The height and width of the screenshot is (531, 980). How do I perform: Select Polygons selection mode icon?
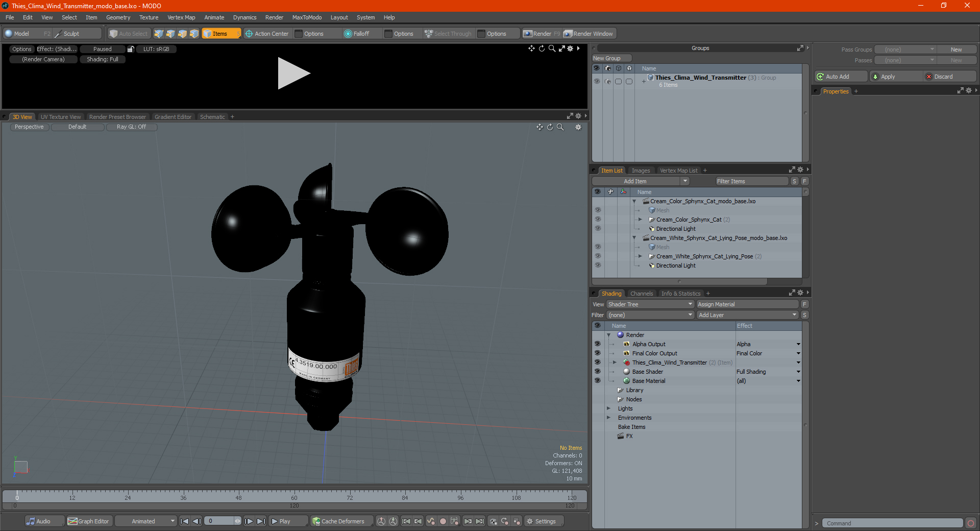click(x=182, y=34)
